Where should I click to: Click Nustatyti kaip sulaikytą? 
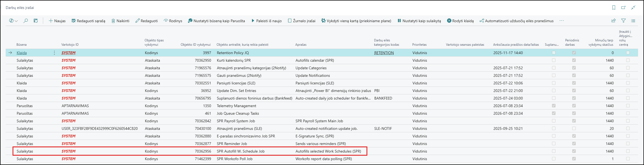(x=419, y=21)
